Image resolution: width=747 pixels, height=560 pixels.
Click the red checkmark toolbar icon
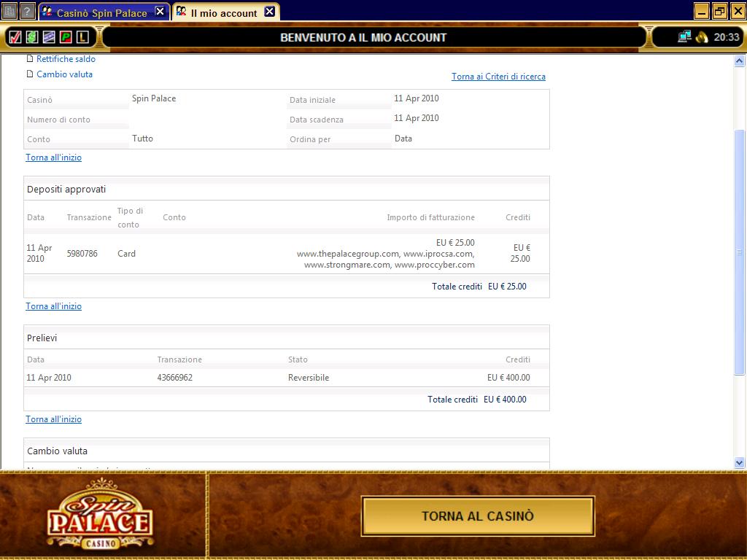[x=15, y=36]
